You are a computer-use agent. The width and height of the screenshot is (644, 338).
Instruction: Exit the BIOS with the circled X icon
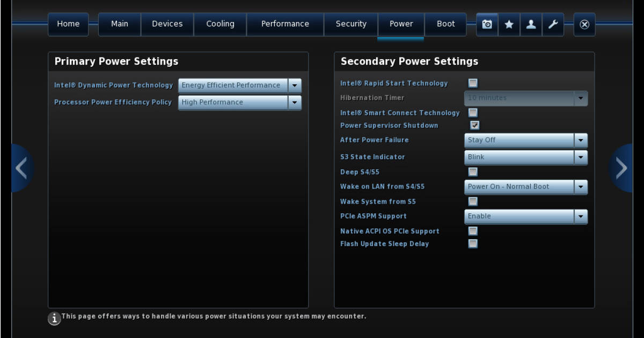pos(584,24)
